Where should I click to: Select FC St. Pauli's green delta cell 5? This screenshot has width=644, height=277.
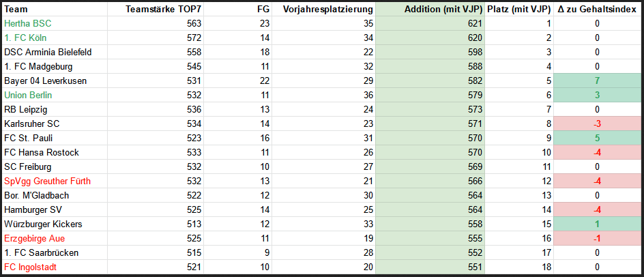(597, 138)
